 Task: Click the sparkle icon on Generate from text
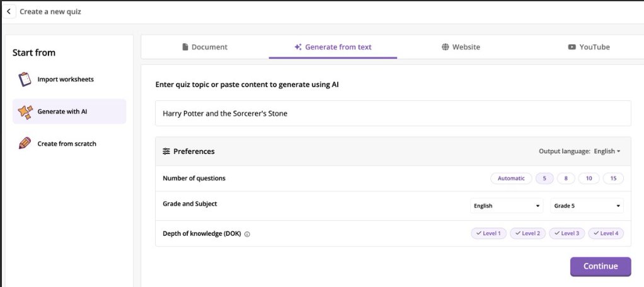pos(298,47)
